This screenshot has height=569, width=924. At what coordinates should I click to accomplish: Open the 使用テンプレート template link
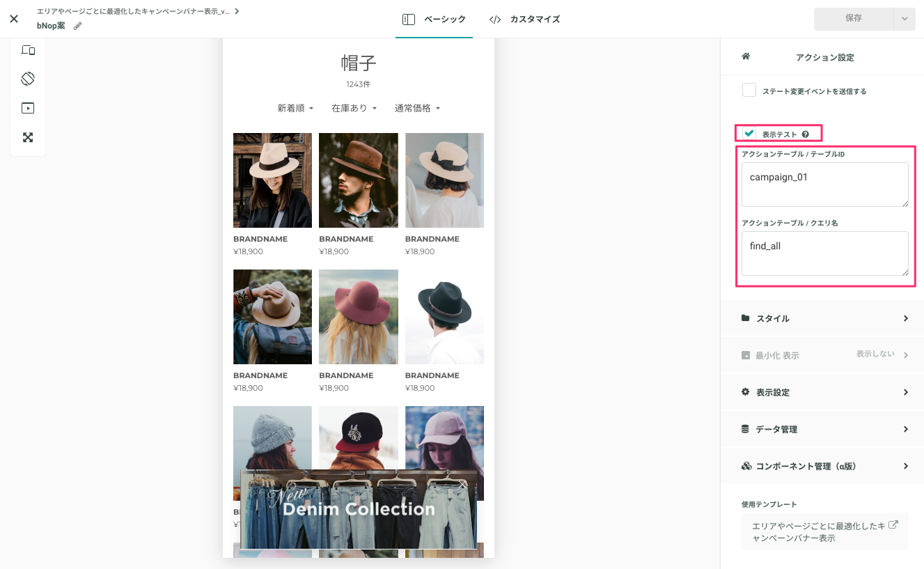[x=825, y=532]
